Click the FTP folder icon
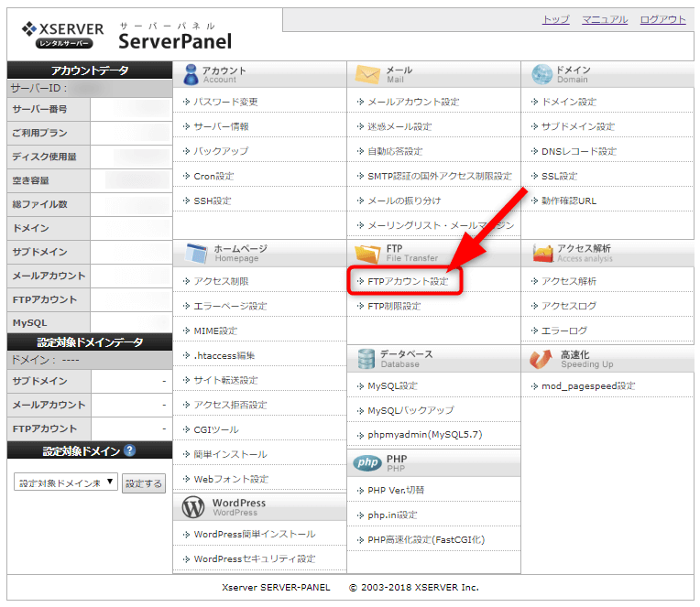The height and width of the screenshot is (607, 700). click(366, 253)
